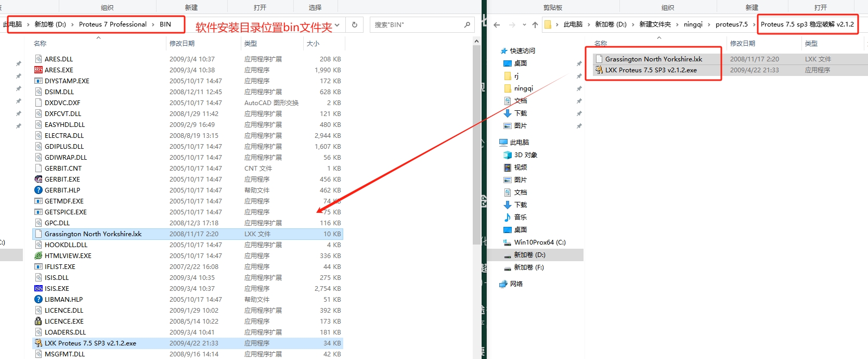Click proteus7.5 in right breadcrumb
The height and width of the screenshot is (359, 868).
[732, 24]
